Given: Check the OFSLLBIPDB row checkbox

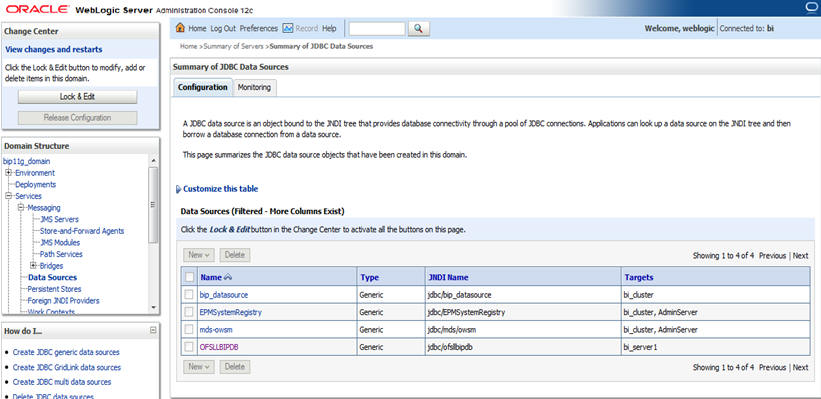Looking at the screenshot, I should (189, 347).
